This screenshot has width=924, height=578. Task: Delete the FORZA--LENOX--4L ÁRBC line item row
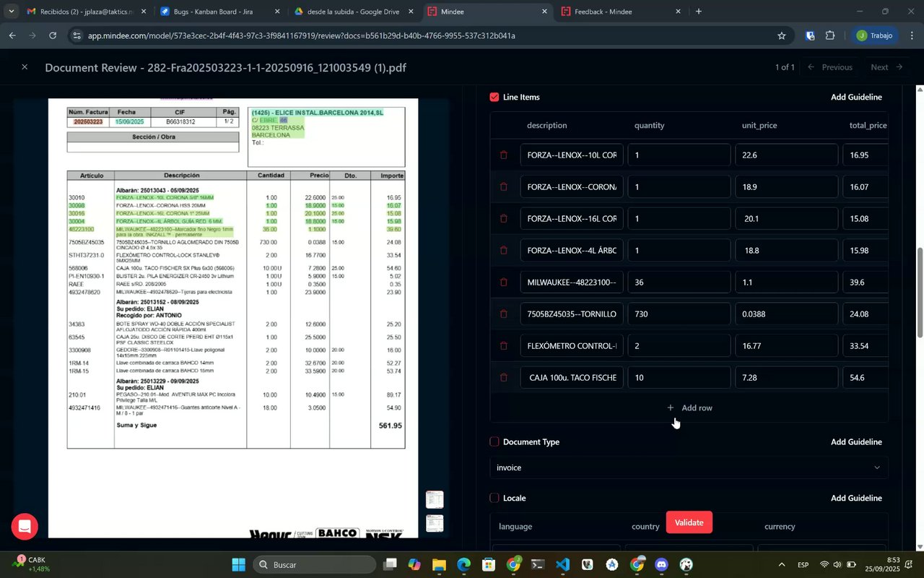click(504, 250)
